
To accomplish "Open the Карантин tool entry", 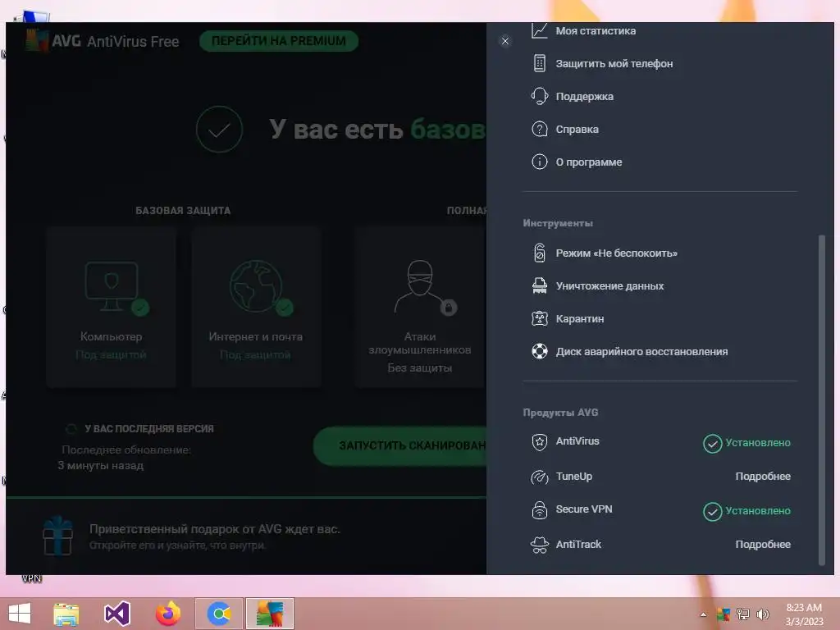I will [x=580, y=319].
